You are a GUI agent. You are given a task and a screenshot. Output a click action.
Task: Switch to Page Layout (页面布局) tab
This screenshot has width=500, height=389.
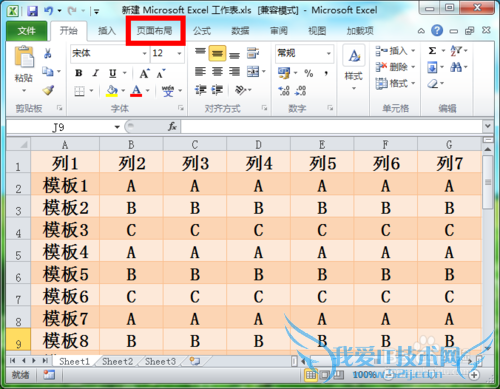155,31
